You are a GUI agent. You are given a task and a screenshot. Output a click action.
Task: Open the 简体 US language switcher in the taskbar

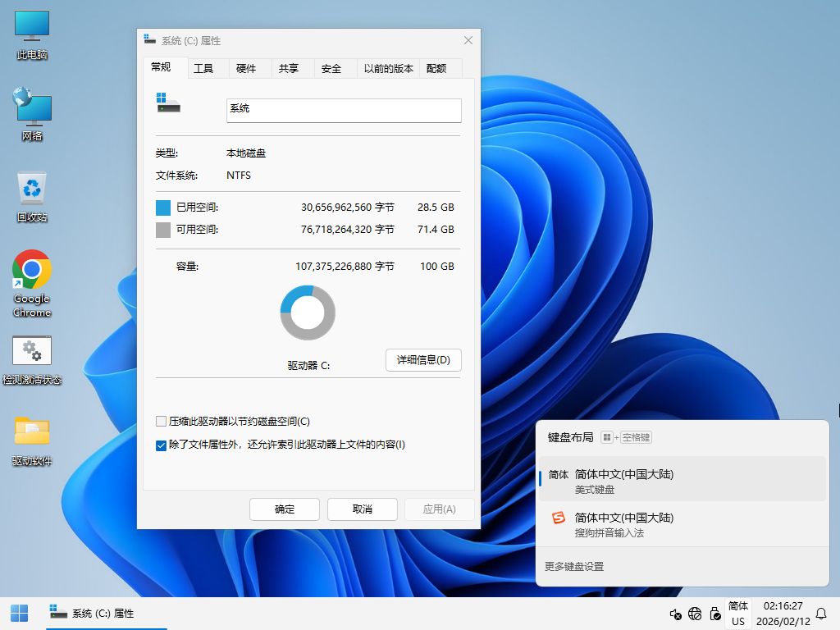click(x=738, y=613)
